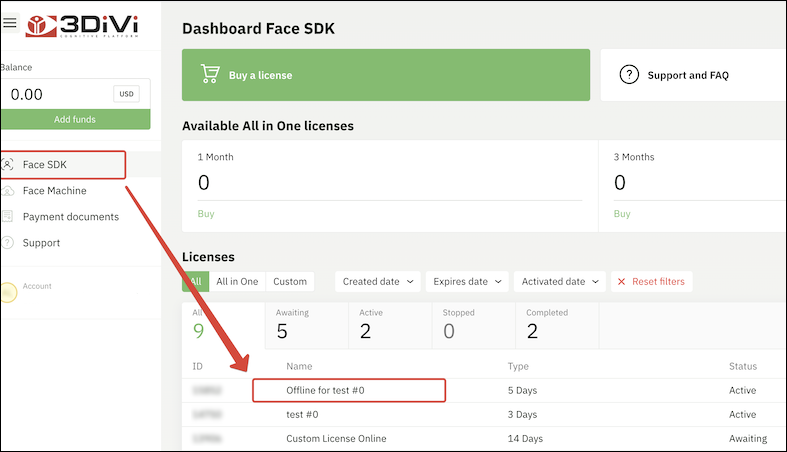Select the All in One filter tab
The height and width of the screenshot is (452, 787).
(x=237, y=281)
